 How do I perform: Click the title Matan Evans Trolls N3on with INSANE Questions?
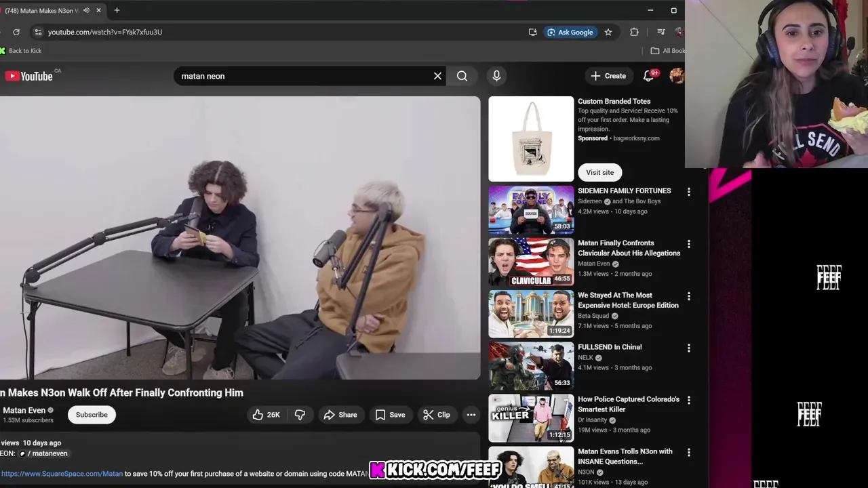(625, 456)
